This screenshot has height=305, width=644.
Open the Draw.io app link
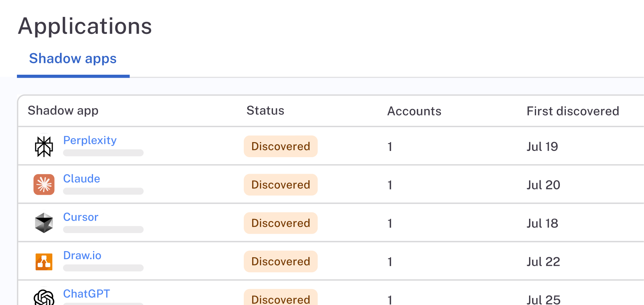tap(82, 256)
